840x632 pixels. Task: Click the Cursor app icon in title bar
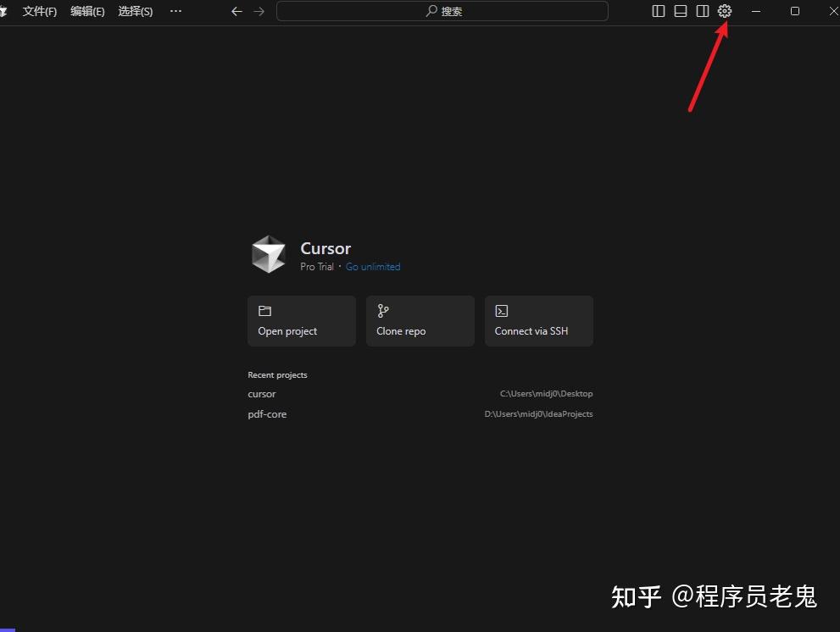(3, 11)
